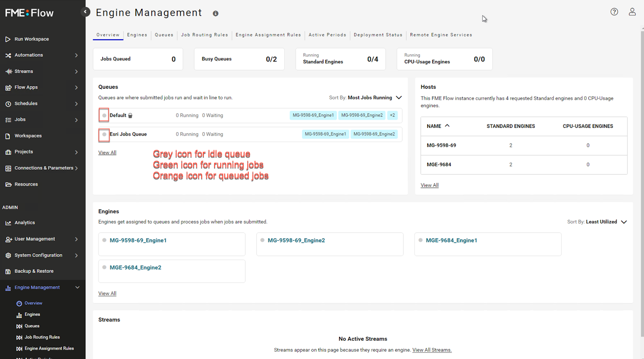Click the Jobs list icon
The image size is (644, 359).
[8, 120]
